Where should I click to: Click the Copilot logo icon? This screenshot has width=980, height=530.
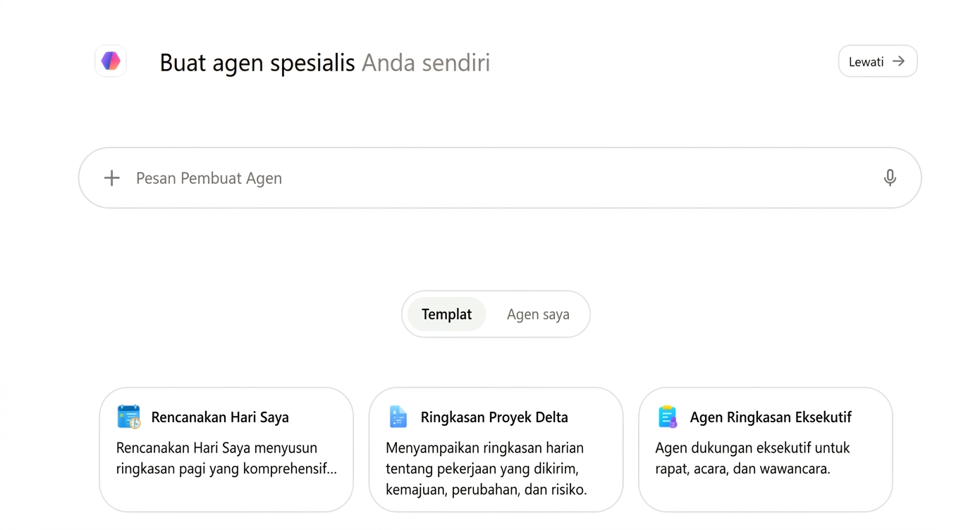click(111, 61)
